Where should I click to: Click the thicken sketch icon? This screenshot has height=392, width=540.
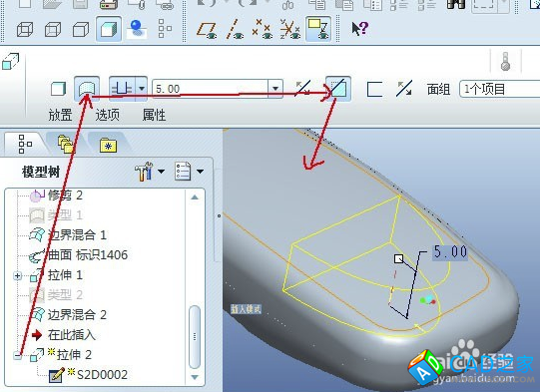tap(374, 89)
